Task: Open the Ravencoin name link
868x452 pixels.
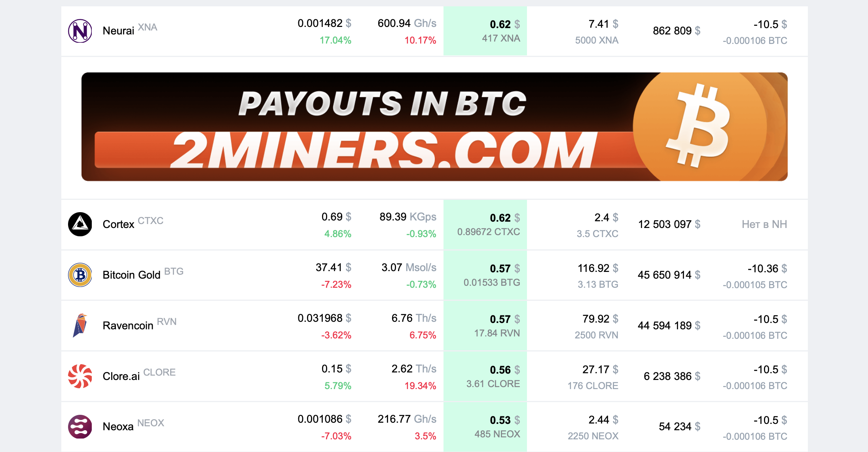Action: 128,326
